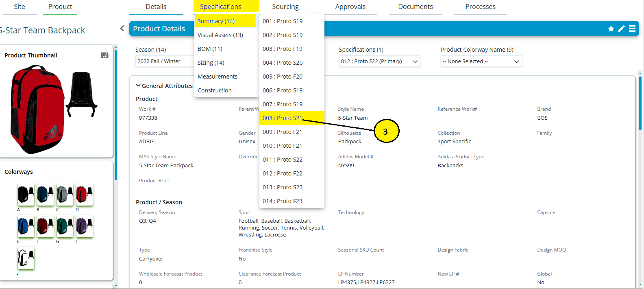The height and width of the screenshot is (289, 644).
Task: Click the favorite star icon
Action: 611,28
